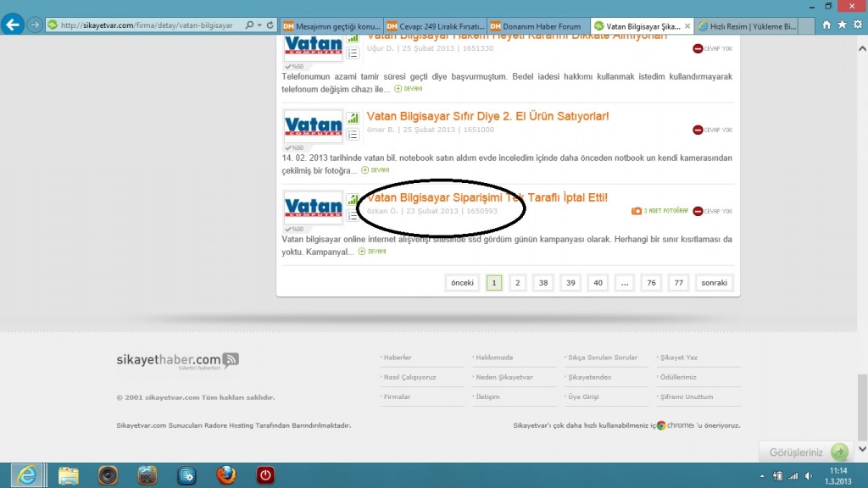Refresh the page with the reload icon
This screenshot has height=488, width=868.
tap(270, 25)
